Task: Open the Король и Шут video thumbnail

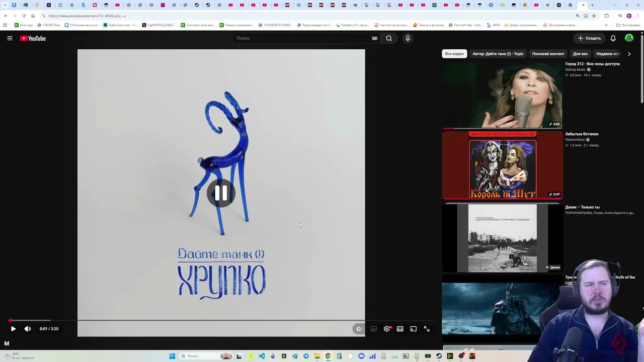Action: pos(502,165)
